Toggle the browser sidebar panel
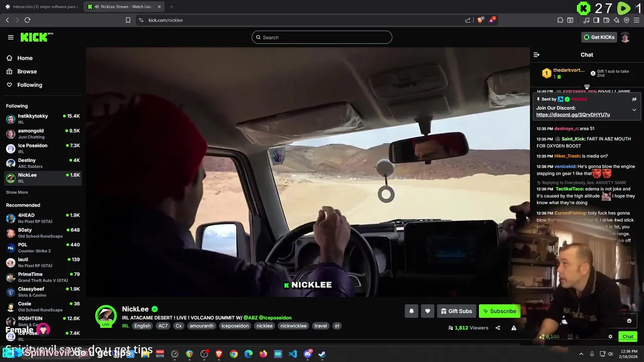Viewport: 644px width, 362px height. coord(596,20)
